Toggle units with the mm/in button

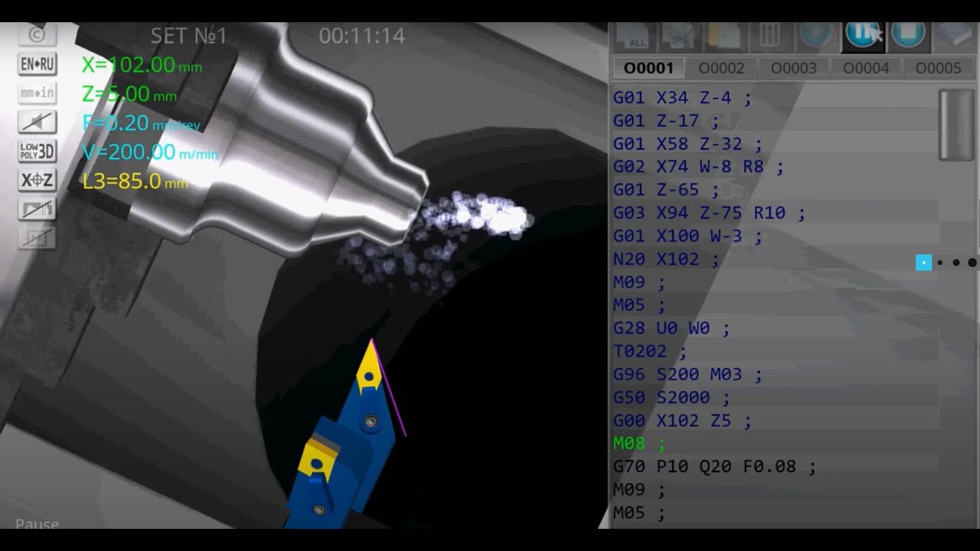(37, 93)
